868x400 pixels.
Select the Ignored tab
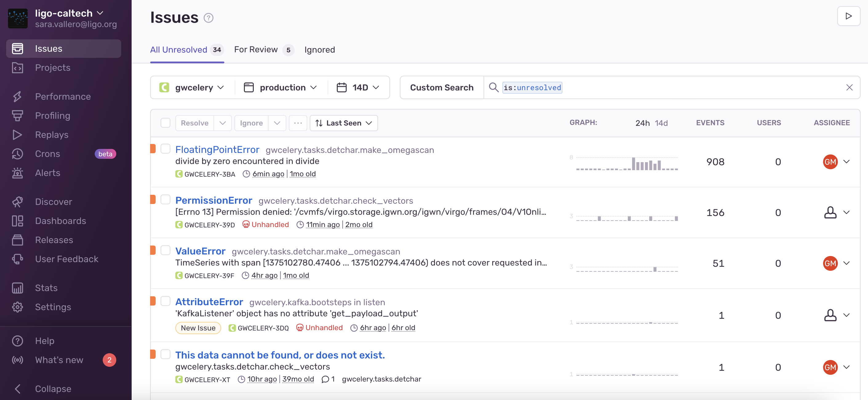point(320,50)
